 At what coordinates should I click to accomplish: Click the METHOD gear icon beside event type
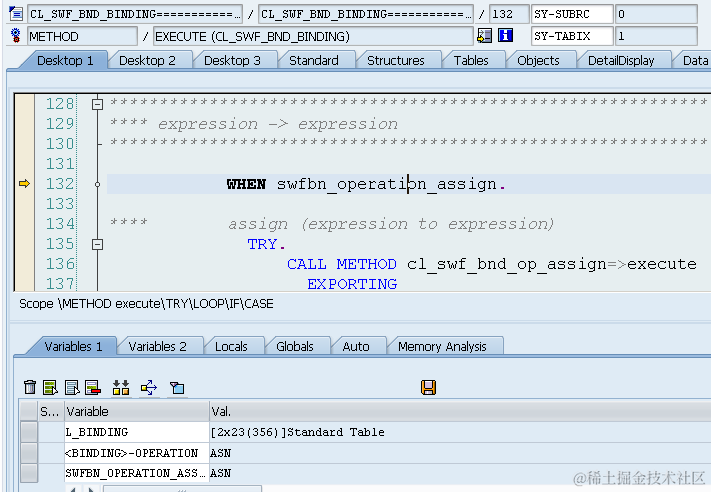pos(16,35)
